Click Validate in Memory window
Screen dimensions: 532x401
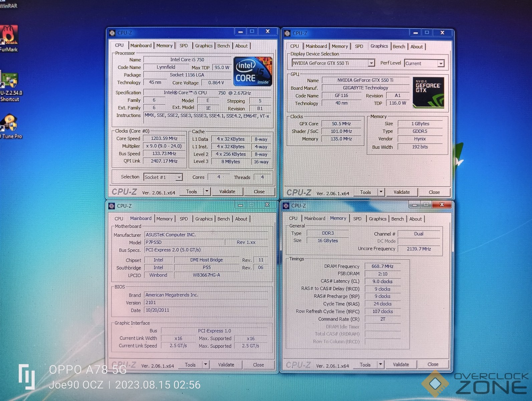pyautogui.click(x=401, y=364)
